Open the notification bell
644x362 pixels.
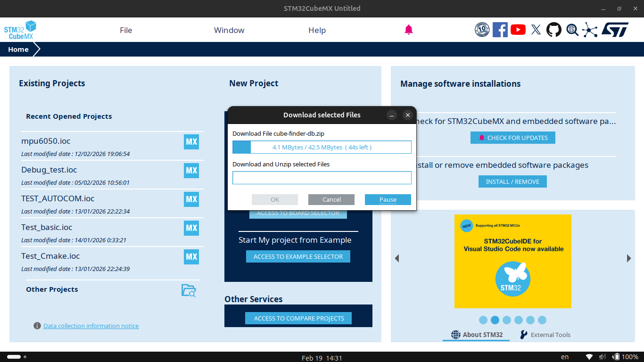(409, 30)
